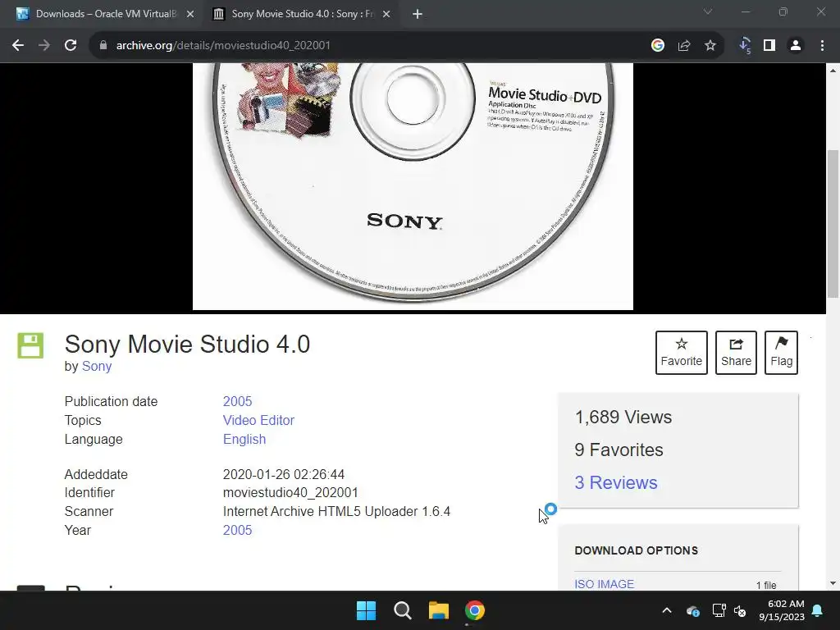Click the browser forward arrow

pos(44,46)
